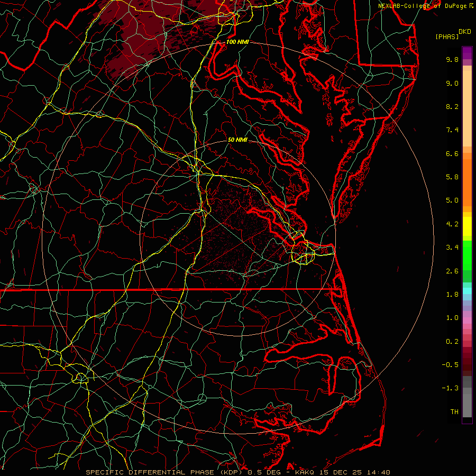Click the 14:40 timestamp
The width and height of the screenshot is (476, 476).
(378, 472)
